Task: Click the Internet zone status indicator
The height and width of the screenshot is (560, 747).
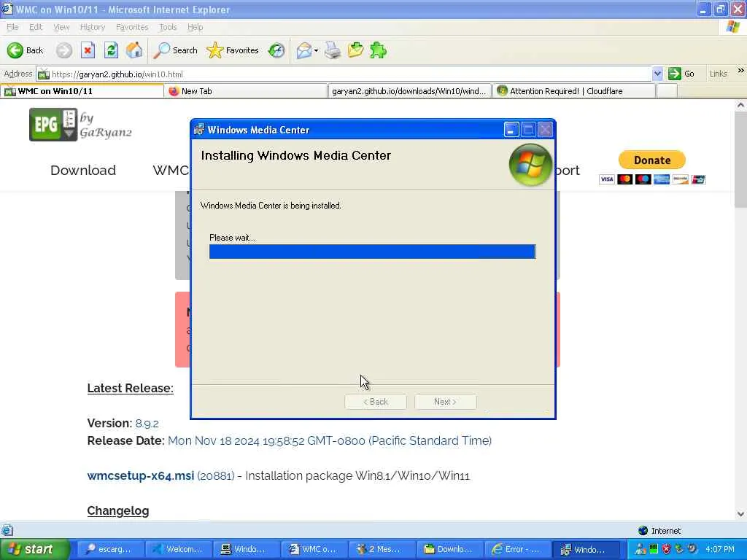Action: 659,531
